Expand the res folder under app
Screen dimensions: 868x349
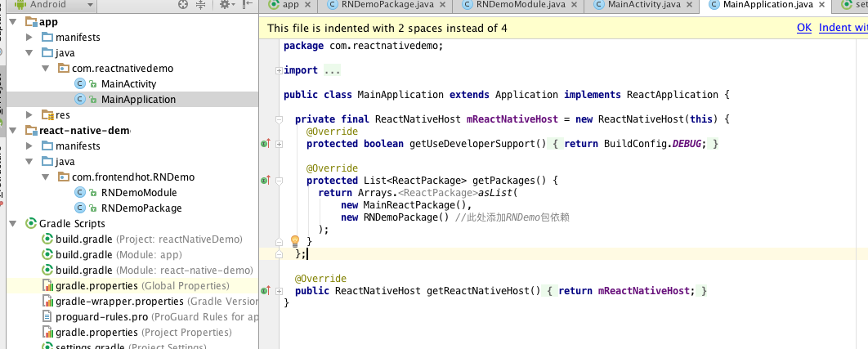click(29, 115)
